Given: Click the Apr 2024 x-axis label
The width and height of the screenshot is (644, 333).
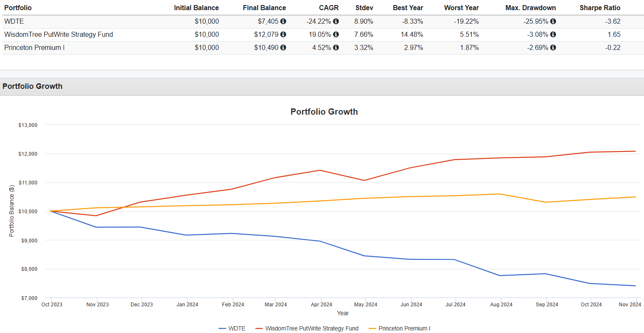Looking at the screenshot, I should [x=322, y=305].
